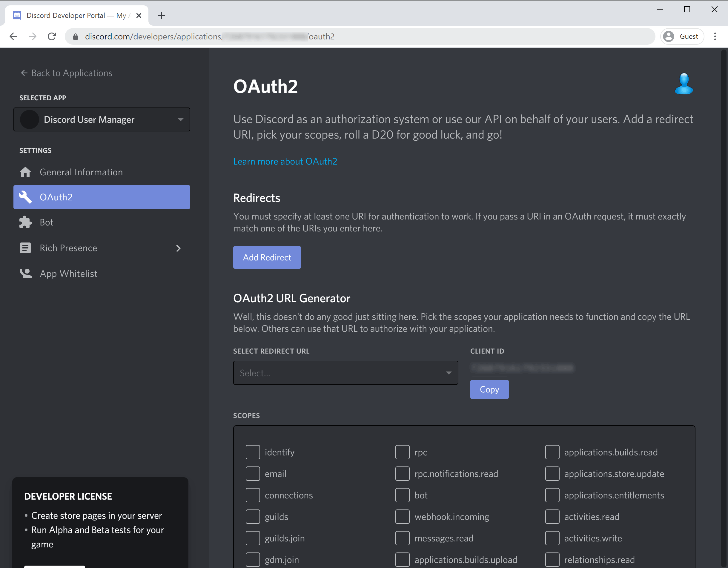Click the Add Redirect button
Image resolution: width=728 pixels, height=568 pixels.
[267, 257]
